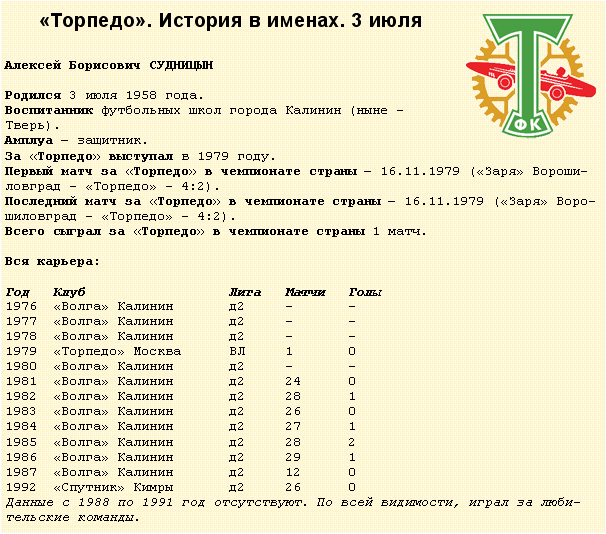Select goals value "2" in the 1985 row
This screenshot has width=606, height=534.
point(352,442)
